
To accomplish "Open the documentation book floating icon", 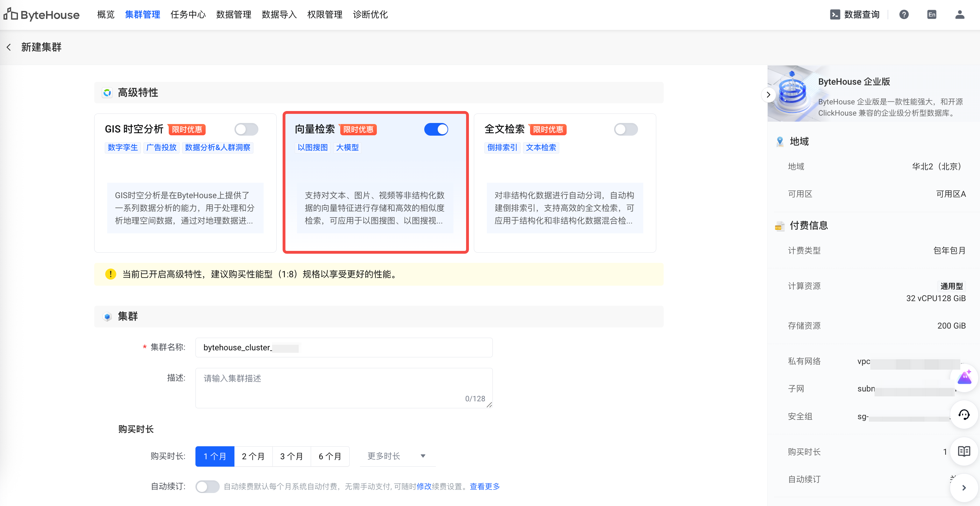I will click(x=965, y=451).
